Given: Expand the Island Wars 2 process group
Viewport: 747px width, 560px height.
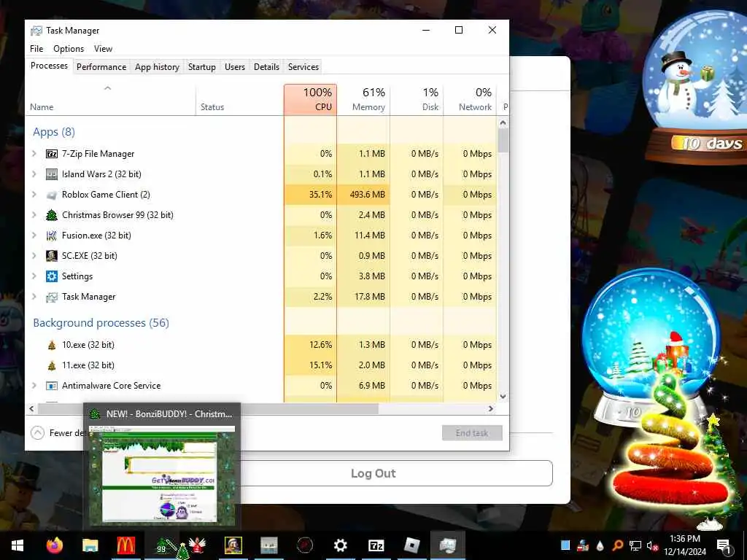Looking at the screenshot, I should [x=34, y=174].
